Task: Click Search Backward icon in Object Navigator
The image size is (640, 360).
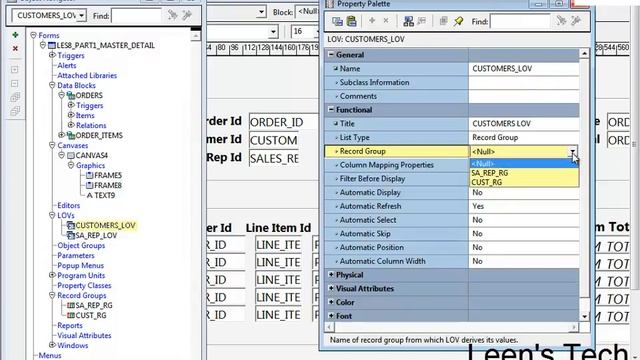Action: pos(187,15)
